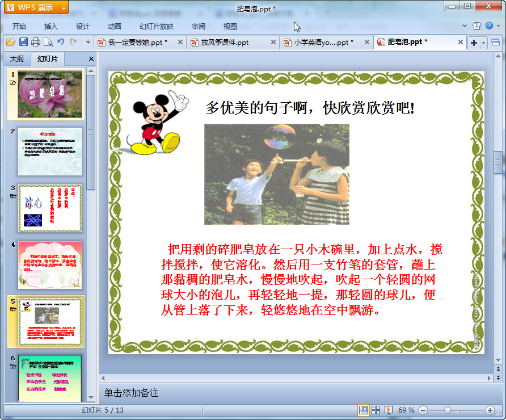This screenshot has width=506, height=420.
Task: Open file with the folder icon
Action: tap(11, 42)
